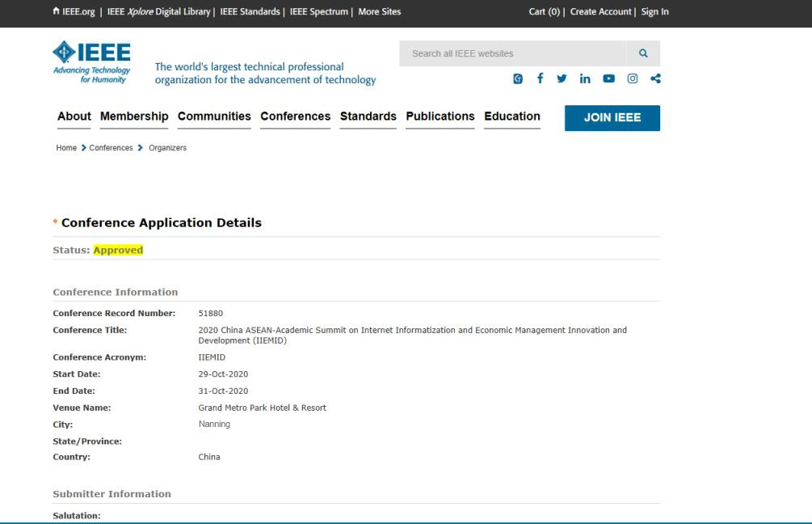Click Conference Application Details heading
This screenshot has height=524, width=812.
click(162, 223)
